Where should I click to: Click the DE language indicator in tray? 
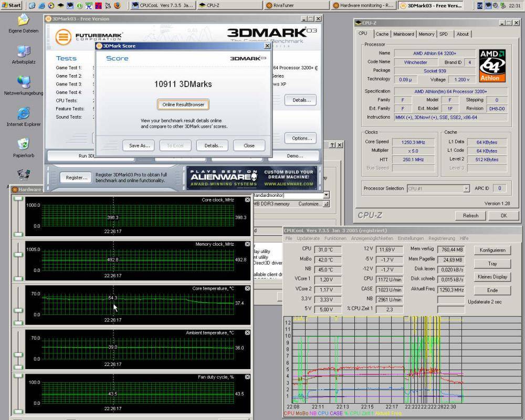point(480,6)
